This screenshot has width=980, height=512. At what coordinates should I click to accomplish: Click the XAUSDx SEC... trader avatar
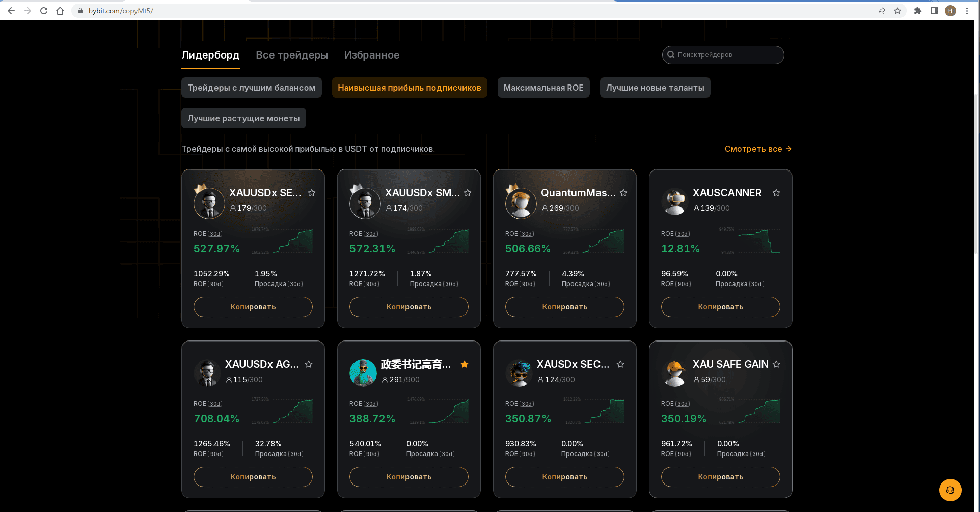point(519,374)
